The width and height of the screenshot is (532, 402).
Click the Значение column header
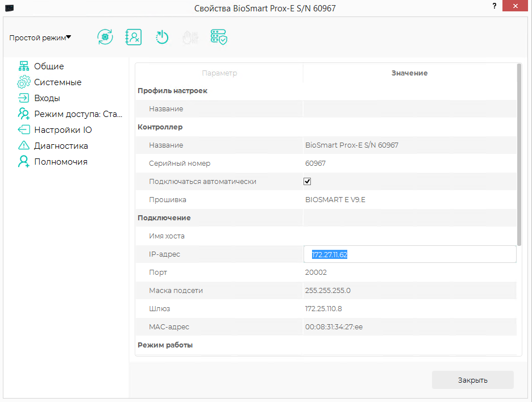point(410,73)
